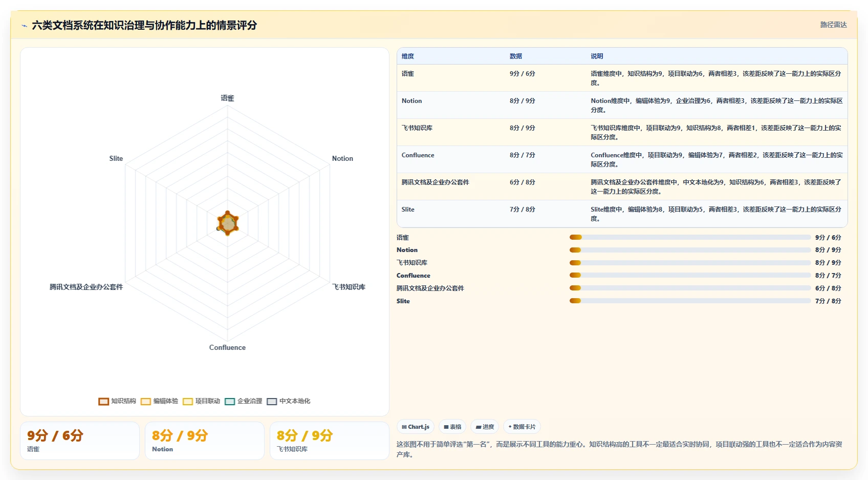Click the Confluence cell in the table
The image size is (868, 480).
point(418,155)
